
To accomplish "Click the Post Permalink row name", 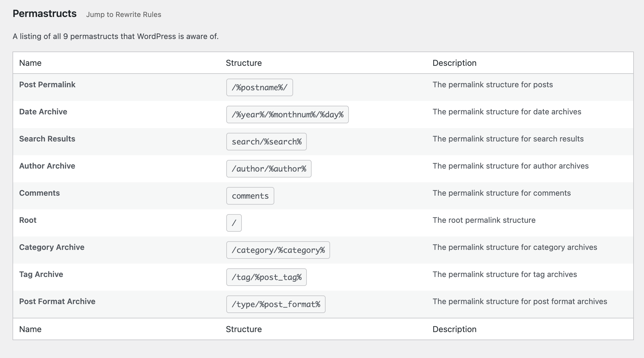I will point(47,85).
